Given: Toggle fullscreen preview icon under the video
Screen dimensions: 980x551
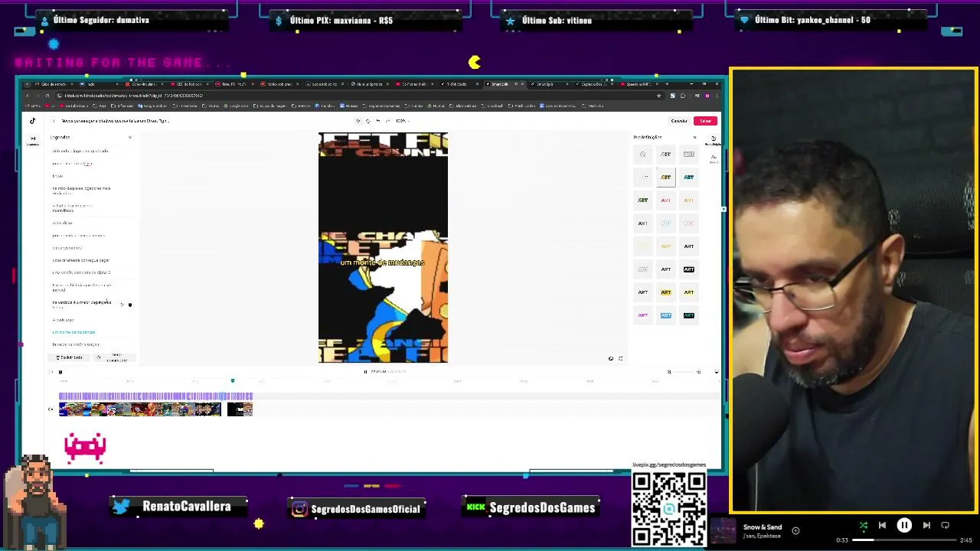Looking at the screenshot, I should tap(620, 358).
